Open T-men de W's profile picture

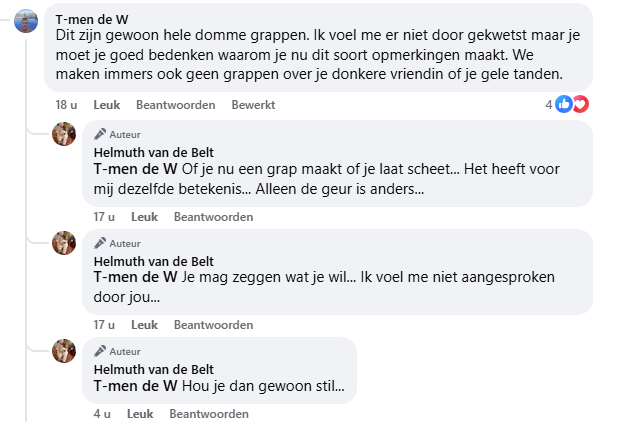point(26,23)
